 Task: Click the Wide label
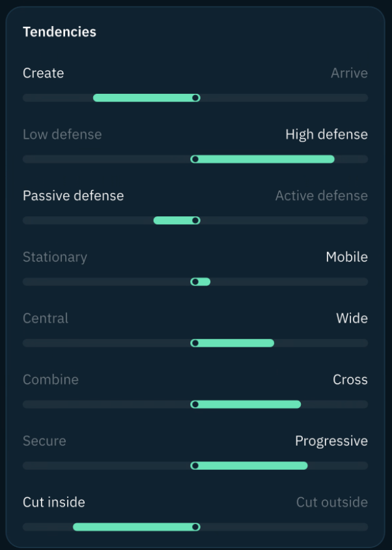352,318
